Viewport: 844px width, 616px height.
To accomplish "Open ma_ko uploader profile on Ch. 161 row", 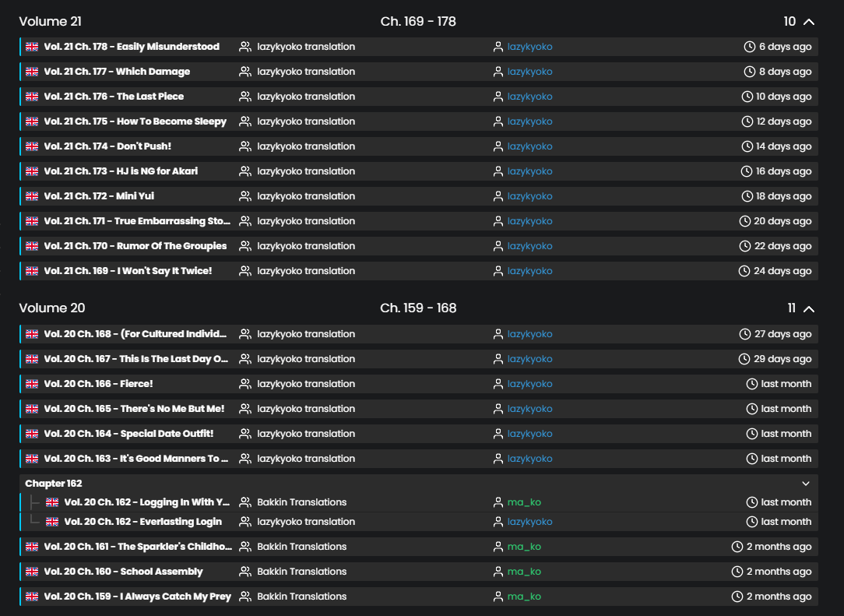I will tap(524, 547).
